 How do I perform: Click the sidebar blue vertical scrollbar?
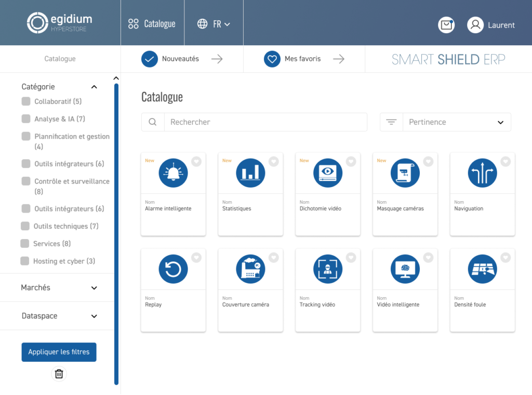point(116,234)
